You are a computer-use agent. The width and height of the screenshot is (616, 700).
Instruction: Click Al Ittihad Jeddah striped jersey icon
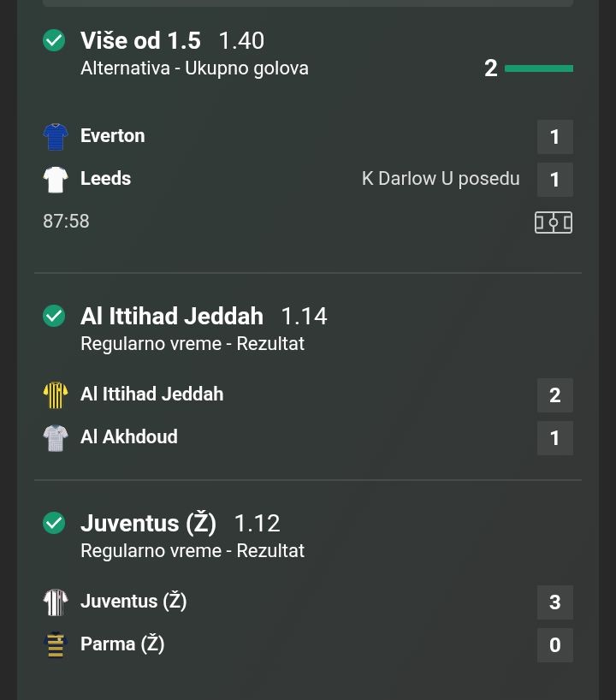pos(56,394)
